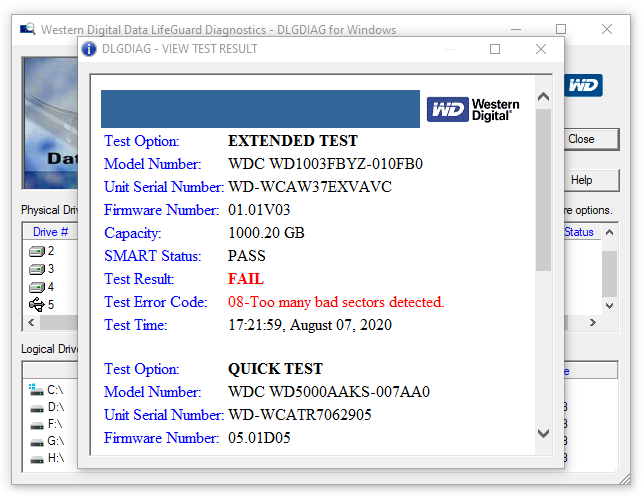Image resolution: width=644 pixels, height=496 pixels.
Task: Click physical drive list scroll down arrow
Action: (x=610, y=306)
